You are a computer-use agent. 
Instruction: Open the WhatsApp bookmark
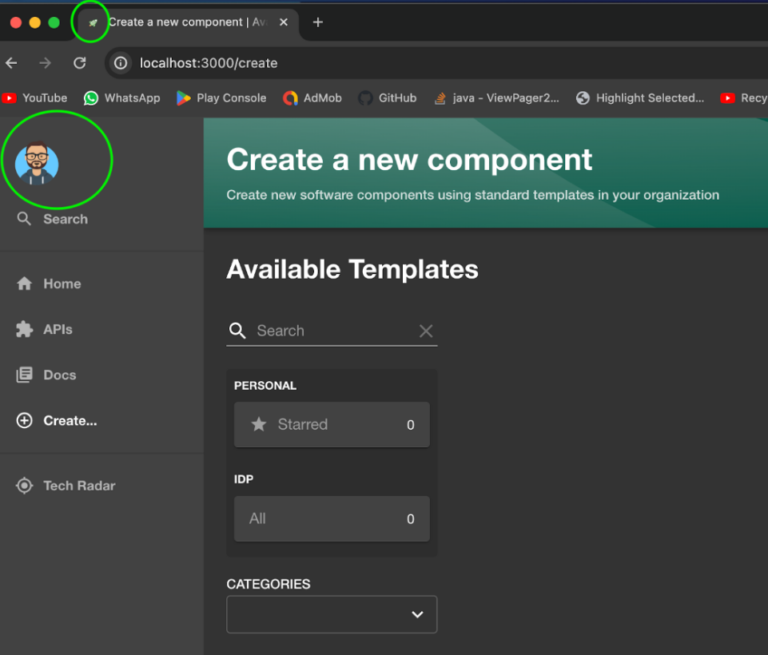(x=122, y=98)
